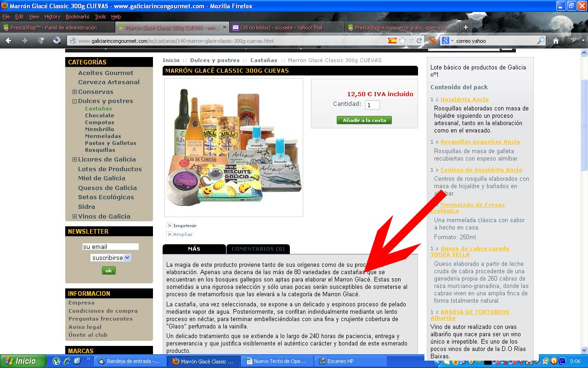This screenshot has width=588, height=368.
Task: Click the browser forward arrow
Action: point(24,40)
